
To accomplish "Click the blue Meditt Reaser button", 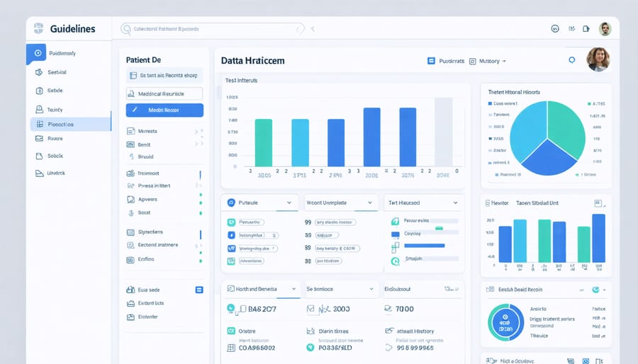I will coord(164,110).
